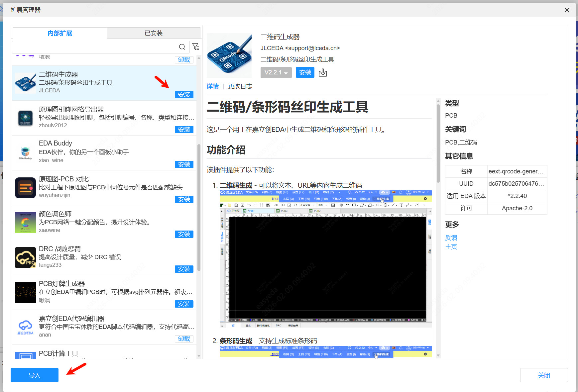Expand the V2.2.1 version dropdown

click(276, 72)
